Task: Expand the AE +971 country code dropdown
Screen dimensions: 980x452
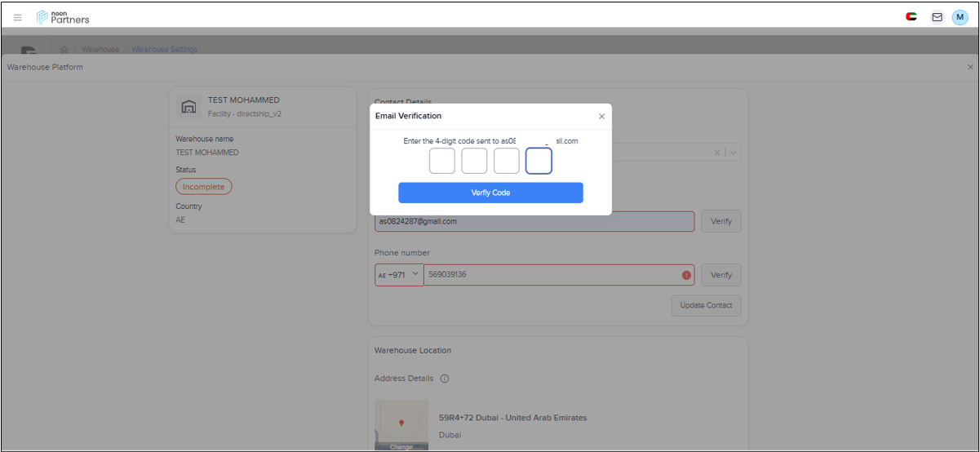Action: point(399,275)
